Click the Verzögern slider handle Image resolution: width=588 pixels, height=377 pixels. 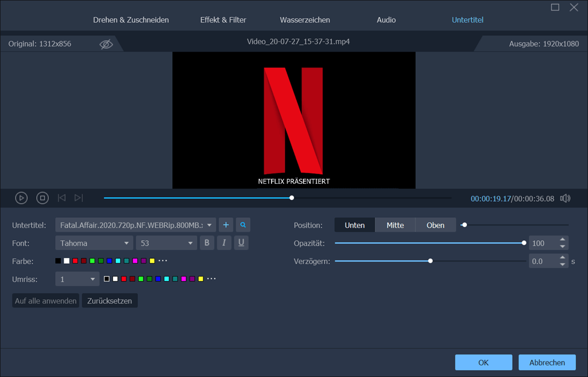(x=431, y=261)
